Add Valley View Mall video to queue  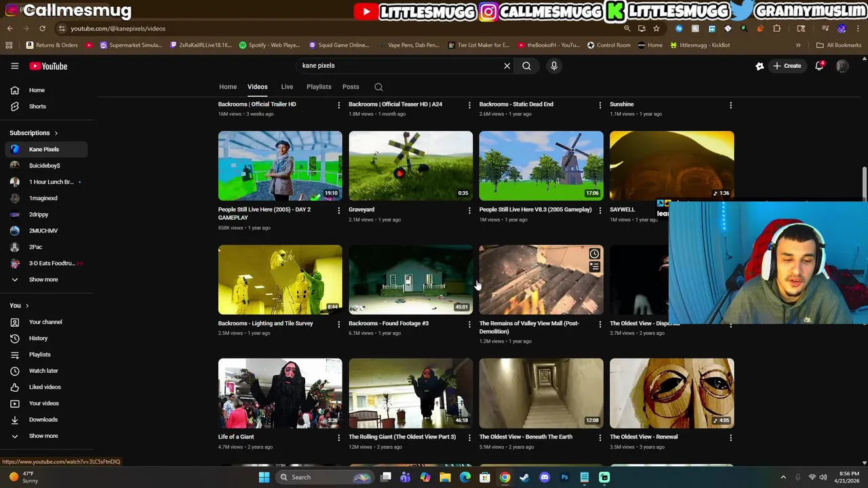point(594,267)
